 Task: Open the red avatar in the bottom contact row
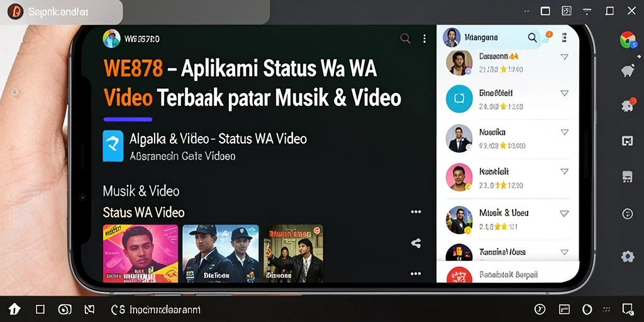coord(458,275)
